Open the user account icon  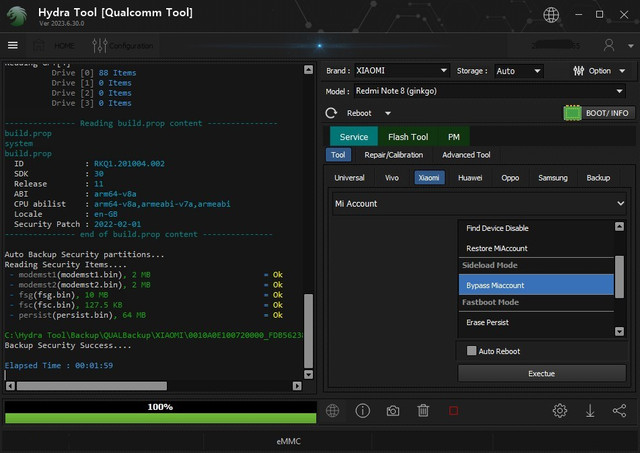609,45
